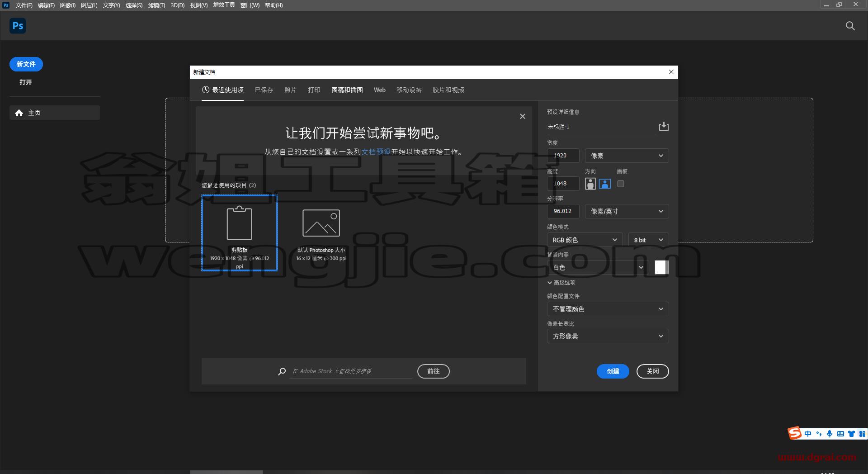Click the clock icon on 最近使用项 tab
This screenshot has height=474, width=868.
click(x=205, y=90)
